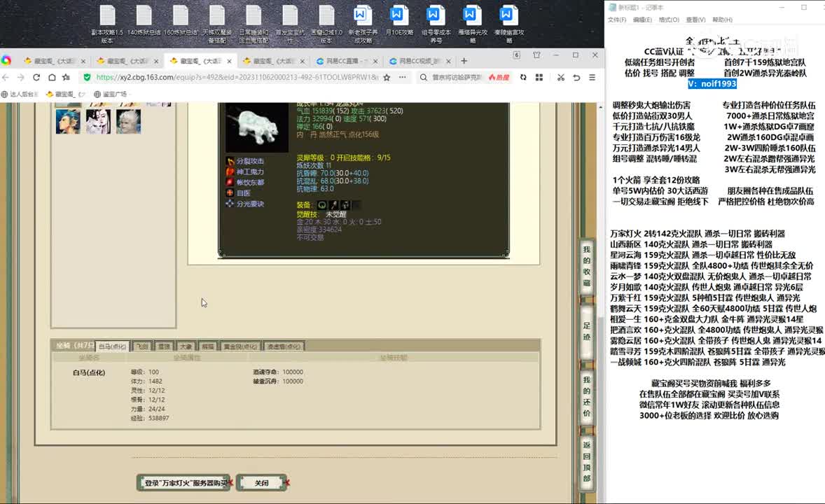The image size is (825, 504).
Task: Click the undo closed tab arrow icon
Action: (x=576, y=77)
